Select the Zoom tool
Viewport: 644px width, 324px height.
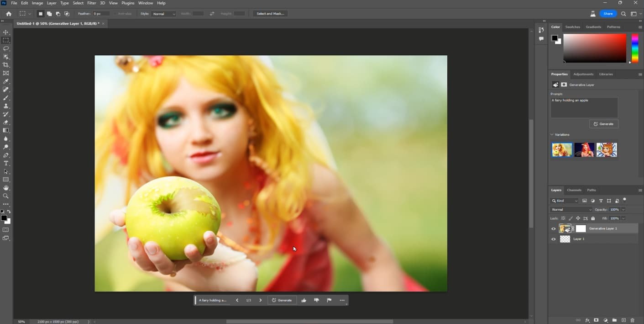click(x=6, y=196)
